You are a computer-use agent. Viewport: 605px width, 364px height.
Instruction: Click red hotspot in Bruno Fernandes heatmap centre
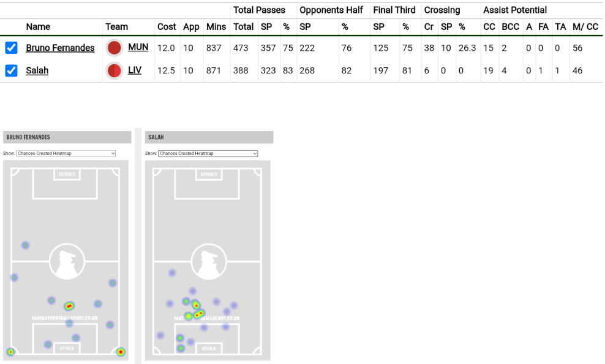pos(69,306)
